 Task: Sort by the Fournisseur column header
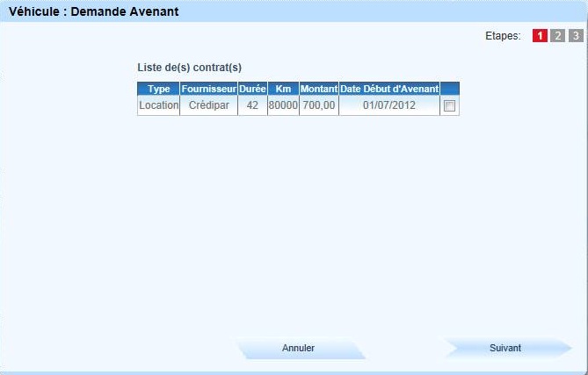coord(208,89)
